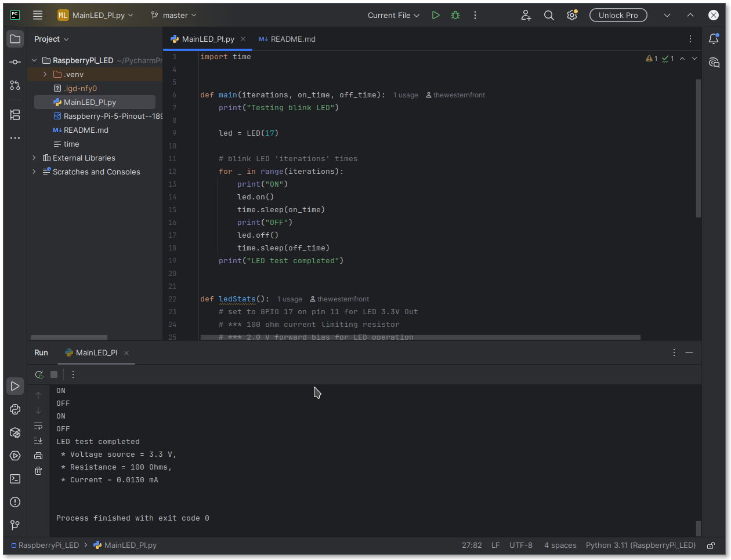Open editor tabs options menu
This screenshot has height=560, width=731.
click(690, 39)
